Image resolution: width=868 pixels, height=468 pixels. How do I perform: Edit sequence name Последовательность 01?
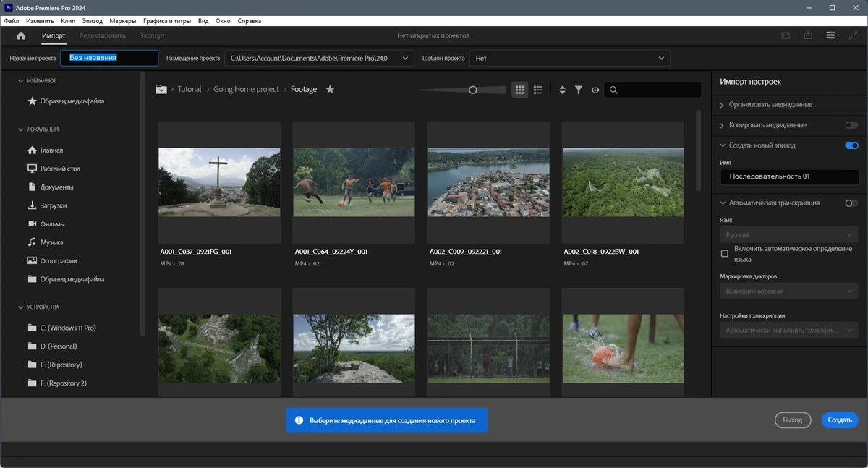790,176
